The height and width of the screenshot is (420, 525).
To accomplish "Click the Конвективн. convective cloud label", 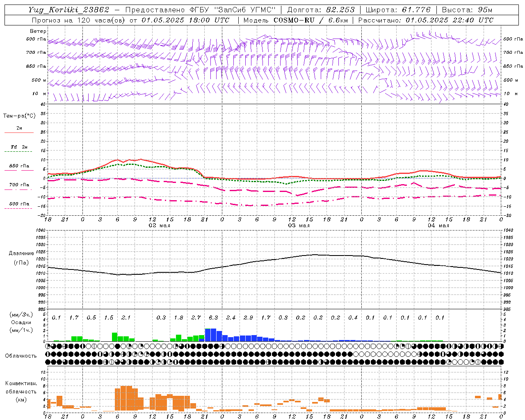I will coord(21,383).
